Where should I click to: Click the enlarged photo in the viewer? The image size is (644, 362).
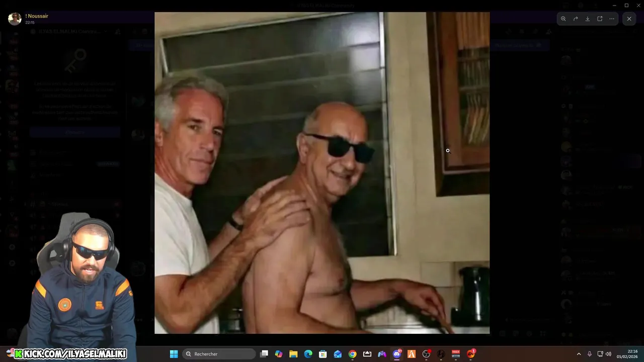pyautogui.click(x=322, y=173)
